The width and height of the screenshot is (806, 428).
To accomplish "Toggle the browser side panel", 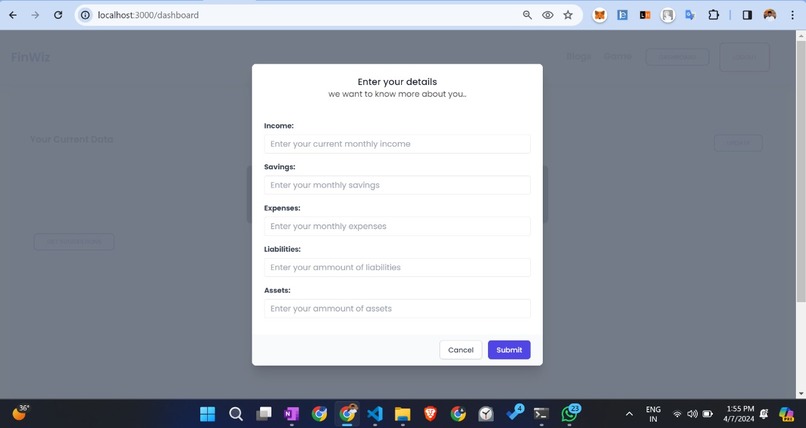I will click(x=747, y=15).
